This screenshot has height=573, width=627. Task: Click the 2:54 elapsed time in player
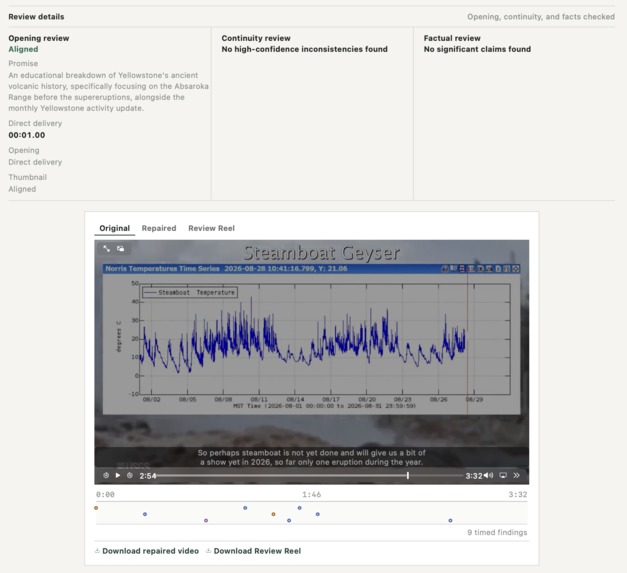[x=148, y=476]
